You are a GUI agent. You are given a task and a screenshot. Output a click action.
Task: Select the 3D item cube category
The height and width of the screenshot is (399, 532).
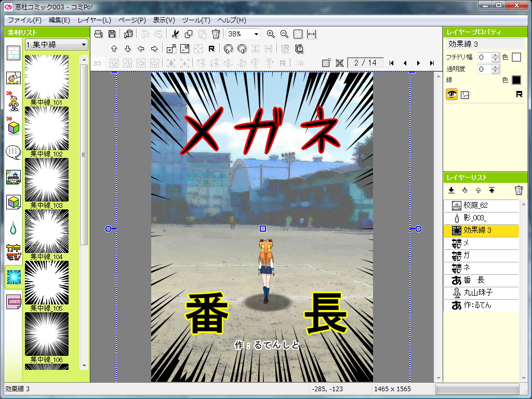point(14,126)
